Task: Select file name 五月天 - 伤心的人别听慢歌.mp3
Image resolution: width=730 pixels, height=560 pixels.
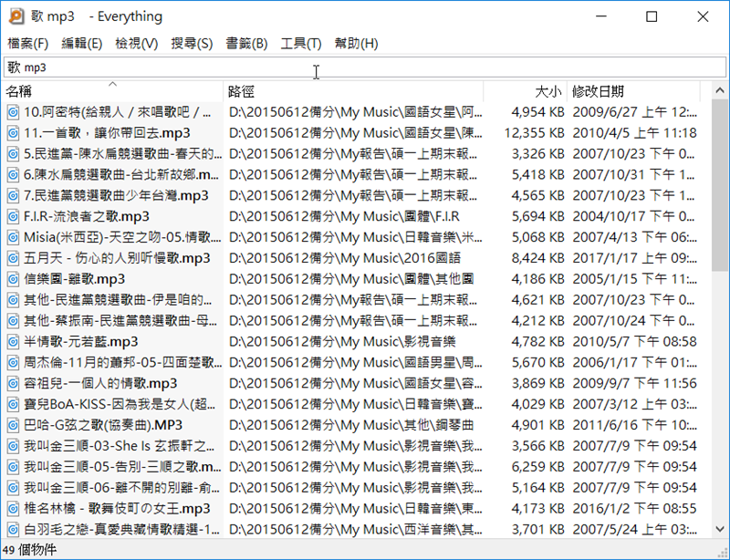Action: coord(118,258)
